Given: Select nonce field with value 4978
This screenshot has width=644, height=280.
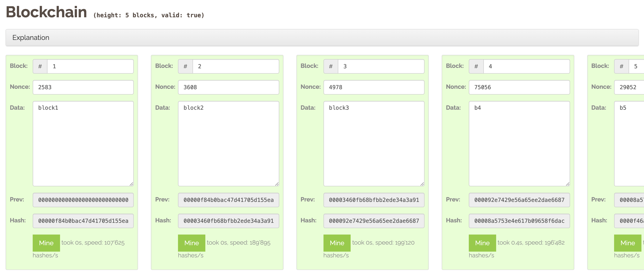Looking at the screenshot, I should tap(373, 87).
